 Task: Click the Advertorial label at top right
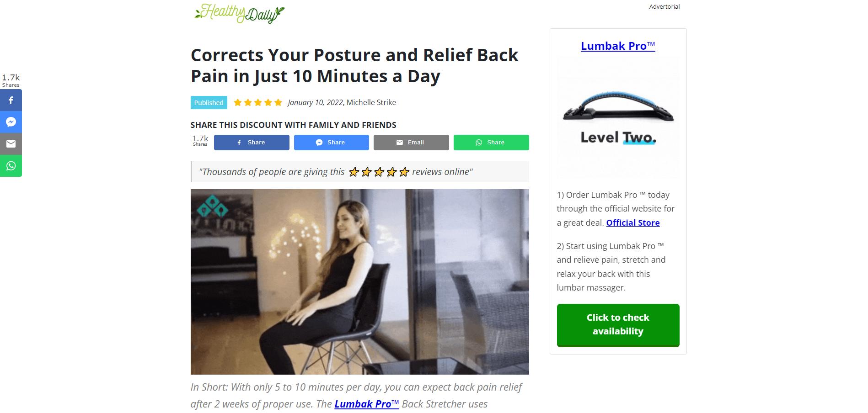[664, 6]
